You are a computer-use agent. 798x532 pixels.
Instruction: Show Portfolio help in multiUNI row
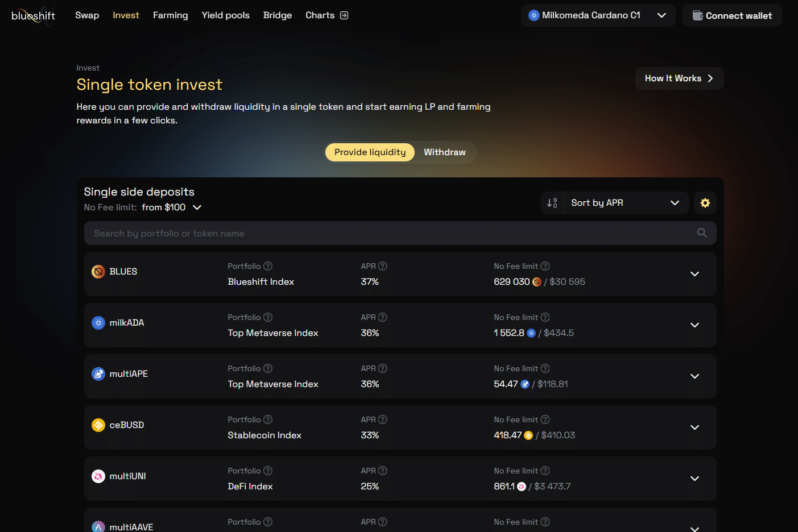(x=268, y=471)
